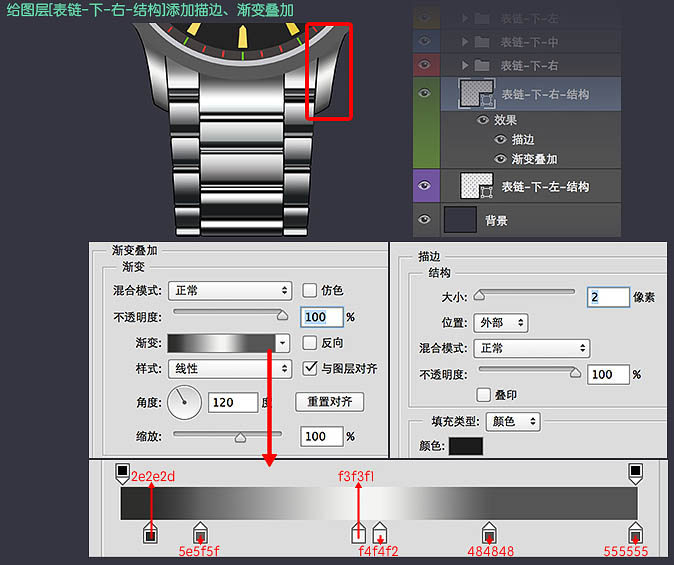Click the angle field showing 120

(233, 402)
